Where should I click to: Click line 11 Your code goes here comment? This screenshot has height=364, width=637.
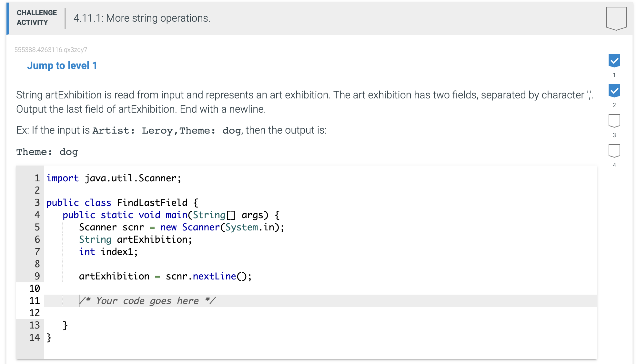[x=147, y=300]
